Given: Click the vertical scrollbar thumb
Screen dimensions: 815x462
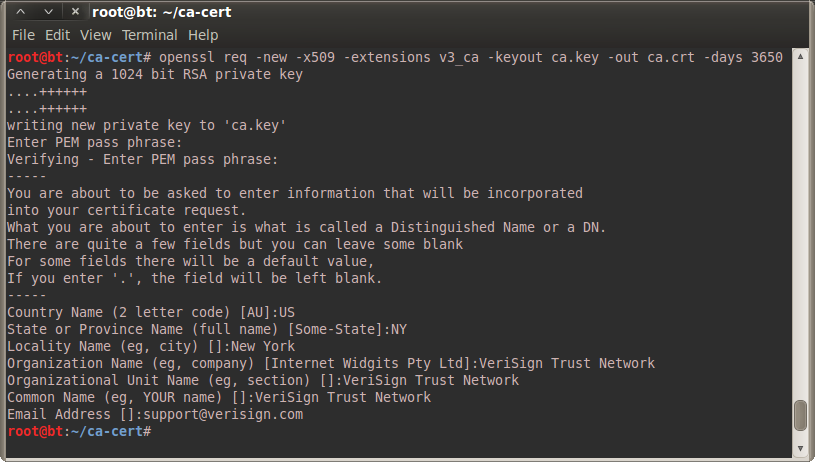Looking at the screenshot, I should 800,416.
